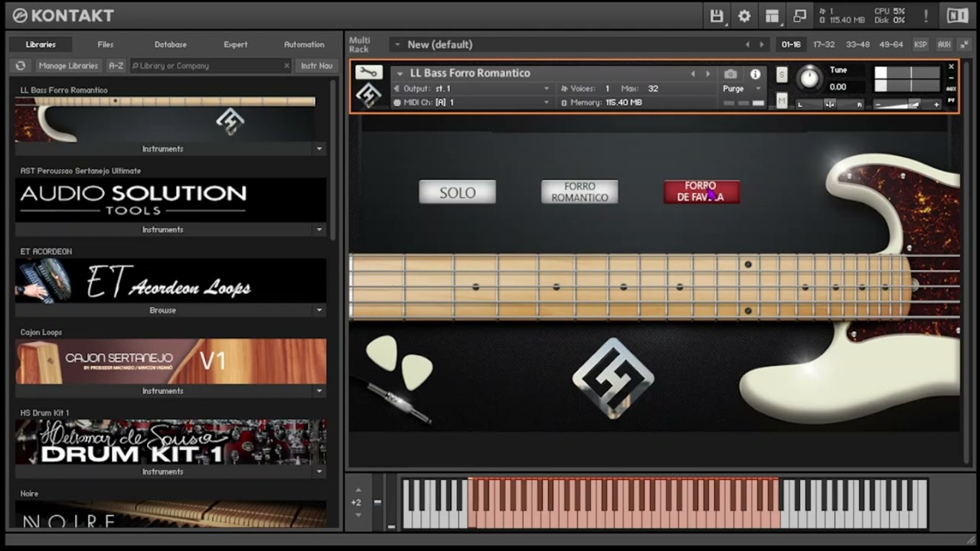Viewport: 980px width, 551px height.
Task: Click the volume plus button
Action: [x=936, y=104]
